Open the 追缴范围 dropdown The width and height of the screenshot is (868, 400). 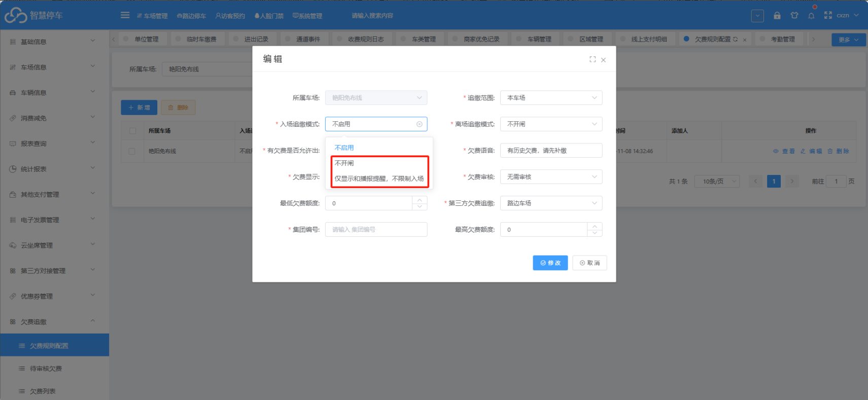(x=551, y=98)
